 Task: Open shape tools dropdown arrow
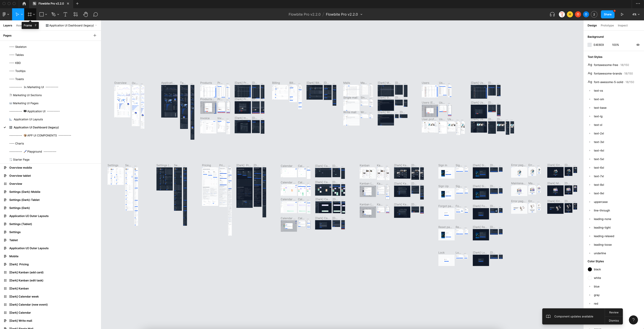pos(46,14)
